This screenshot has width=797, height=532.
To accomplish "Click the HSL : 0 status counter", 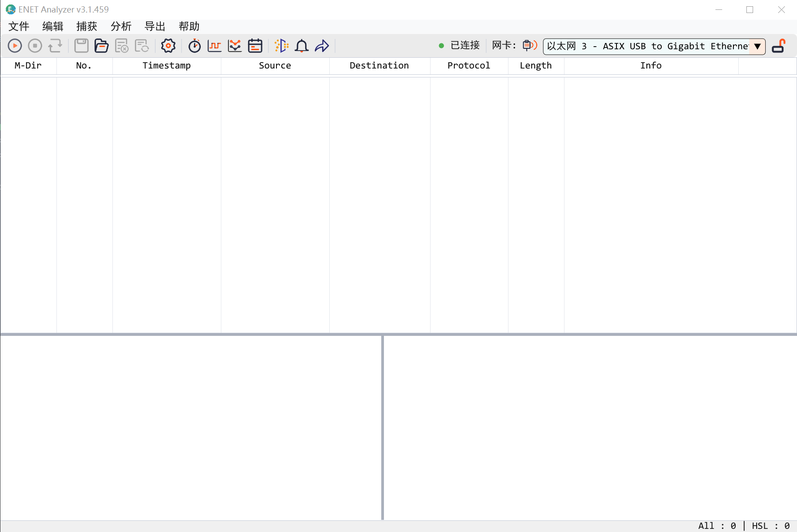I will tap(771, 526).
